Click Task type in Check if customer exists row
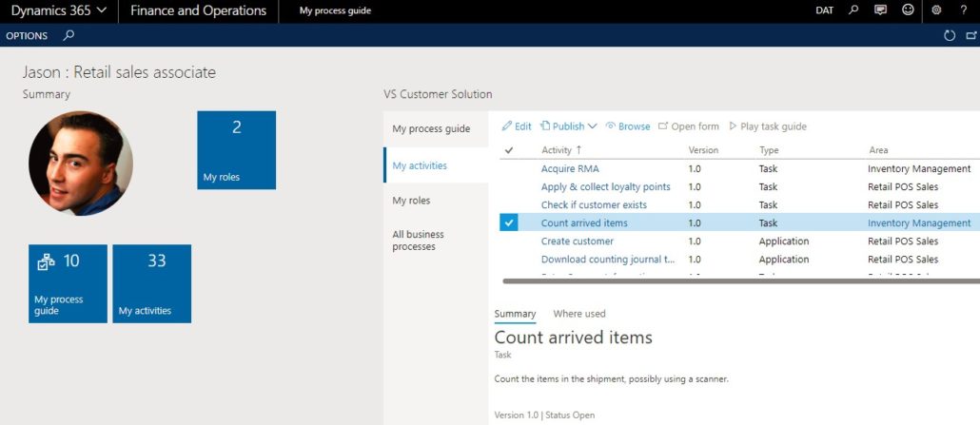Screen dimensions: 980x425 [x=768, y=205]
